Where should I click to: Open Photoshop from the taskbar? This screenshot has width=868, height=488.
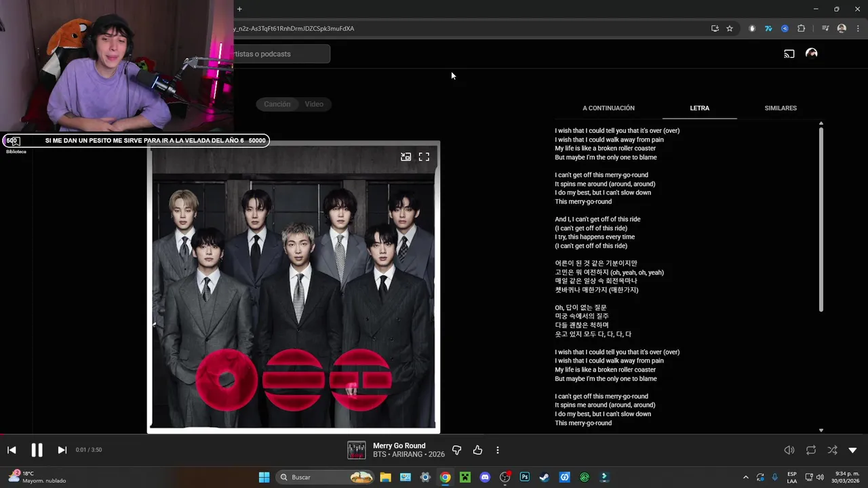point(524,477)
